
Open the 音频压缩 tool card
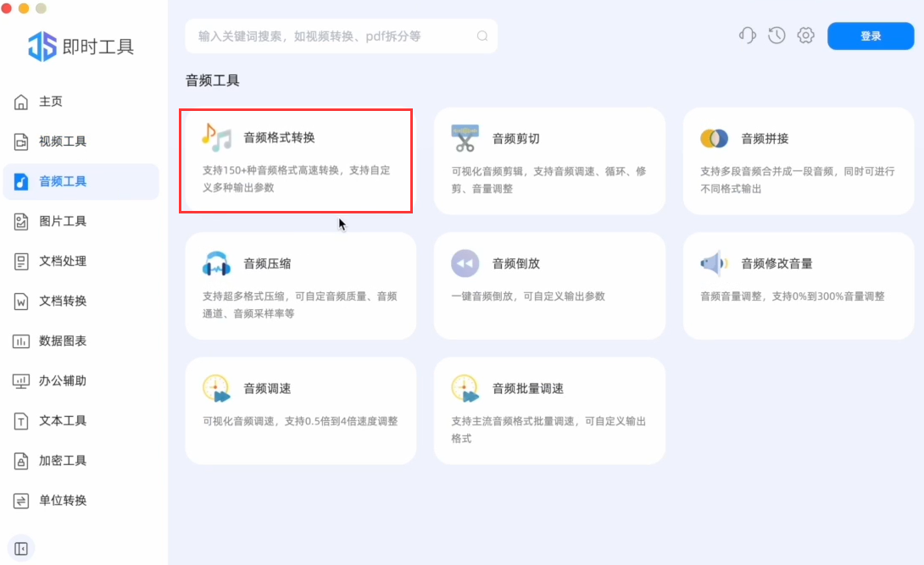tap(301, 286)
